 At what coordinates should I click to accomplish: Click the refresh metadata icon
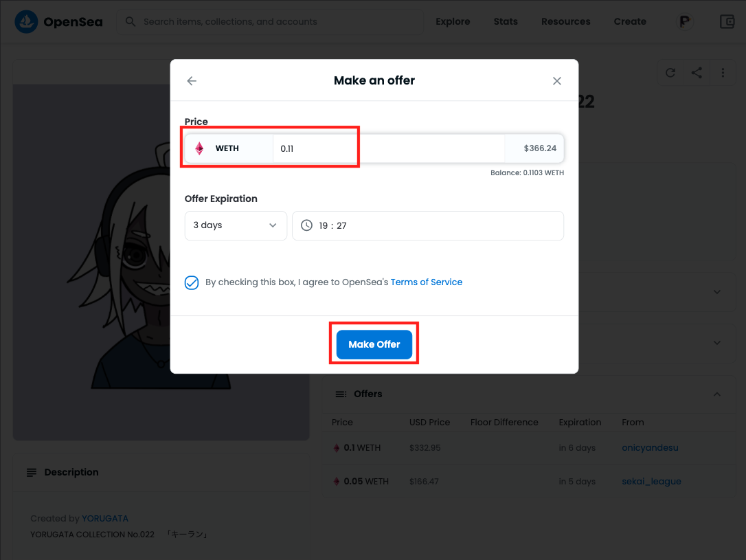coord(670,73)
